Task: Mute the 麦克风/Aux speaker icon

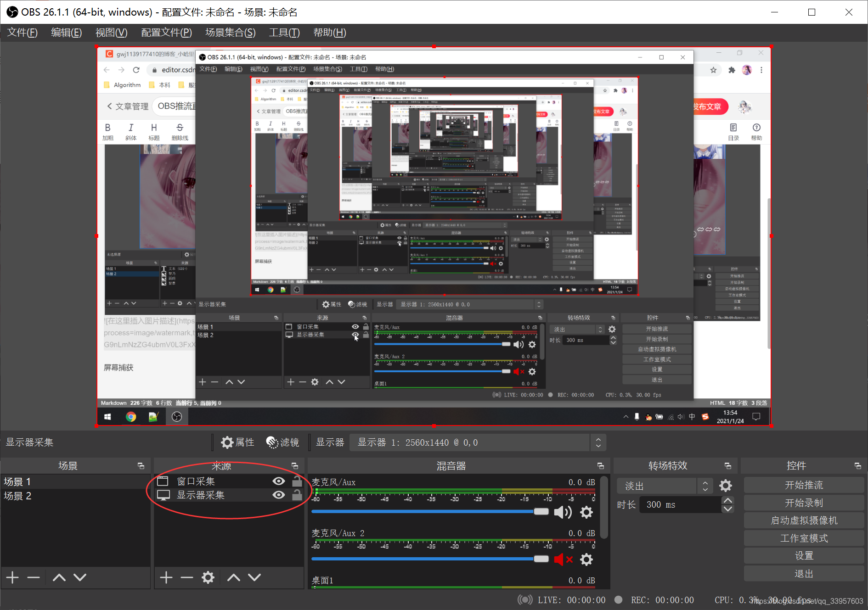Action: coord(563,512)
